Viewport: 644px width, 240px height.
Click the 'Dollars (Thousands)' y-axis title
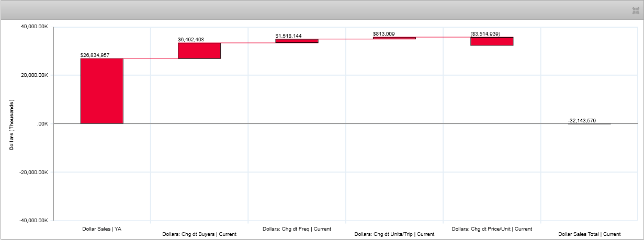(x=12, y=124)
